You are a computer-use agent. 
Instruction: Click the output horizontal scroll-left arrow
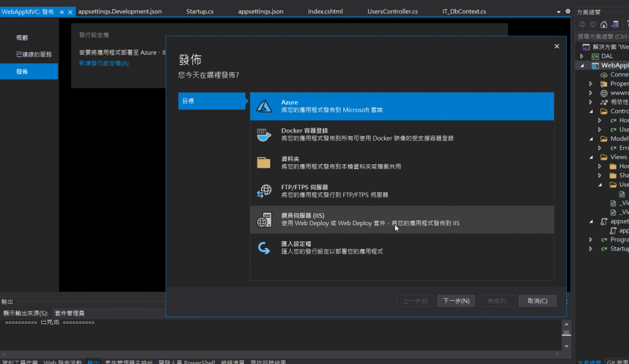click(4, 354)
